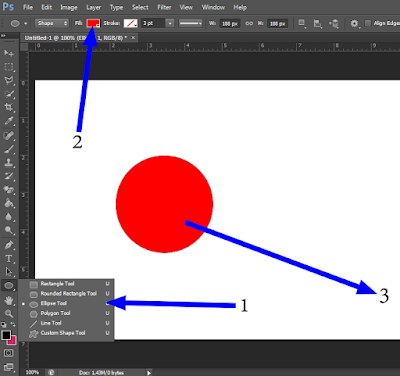Select the Eraser tool
The image size is (400, 376).
point(9,190)
